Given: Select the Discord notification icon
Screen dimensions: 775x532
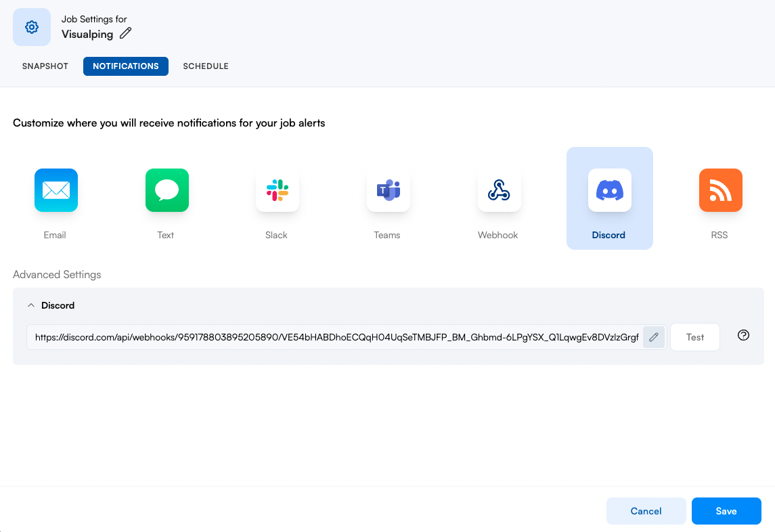Looking at the screenshot, I should (x=609, y=190).
